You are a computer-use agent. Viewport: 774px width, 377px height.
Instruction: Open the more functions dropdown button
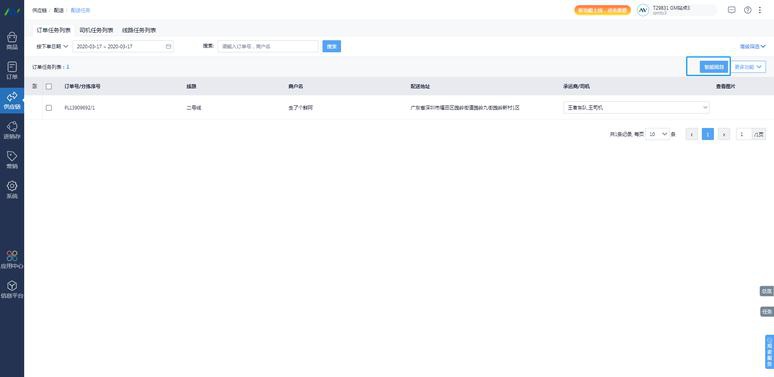click(748, 67)
